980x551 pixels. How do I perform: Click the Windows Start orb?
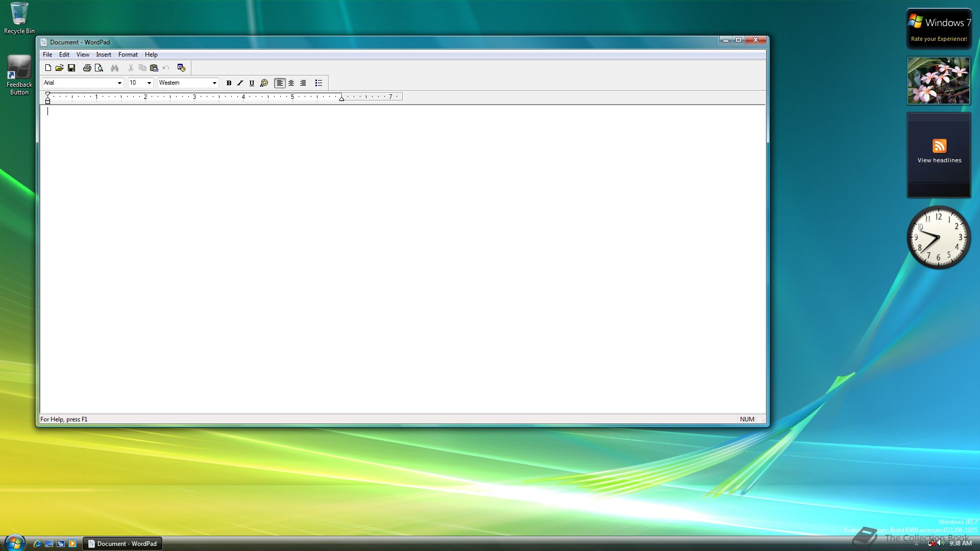[x=15, y=543]
